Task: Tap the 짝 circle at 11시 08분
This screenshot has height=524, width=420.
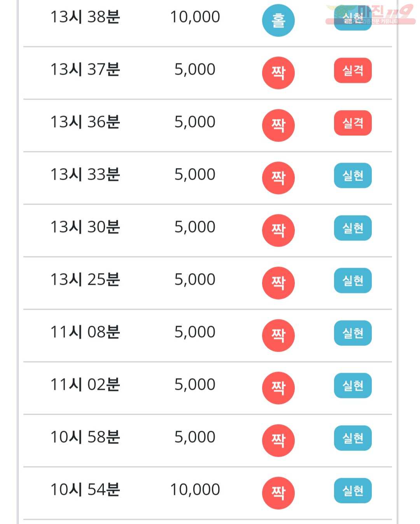Action: [x=278, y=335]
